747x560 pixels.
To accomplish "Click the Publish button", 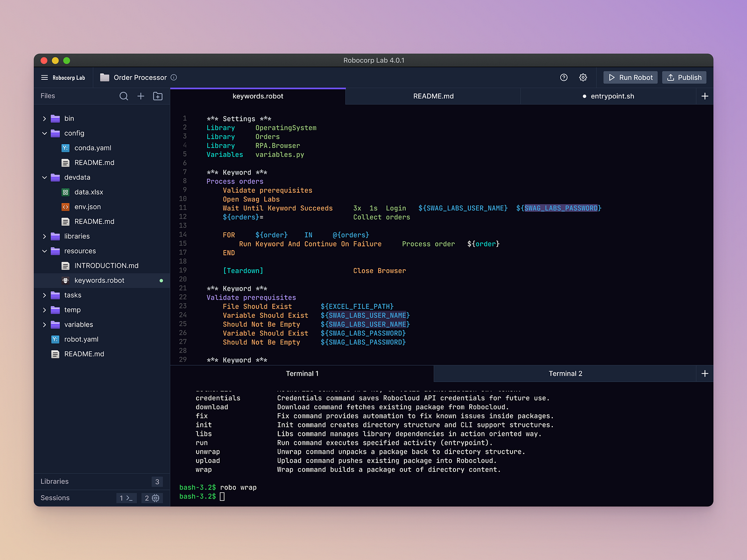I will 684,77.
